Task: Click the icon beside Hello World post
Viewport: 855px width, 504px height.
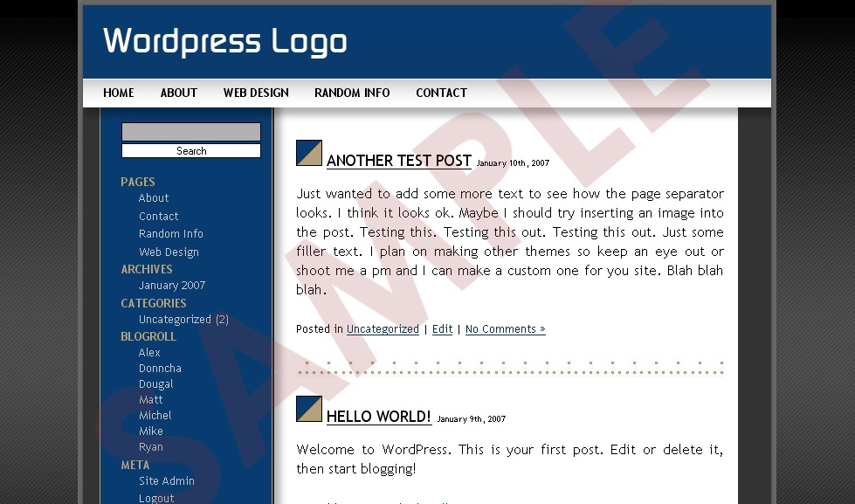Action: [x=309, y=409]
